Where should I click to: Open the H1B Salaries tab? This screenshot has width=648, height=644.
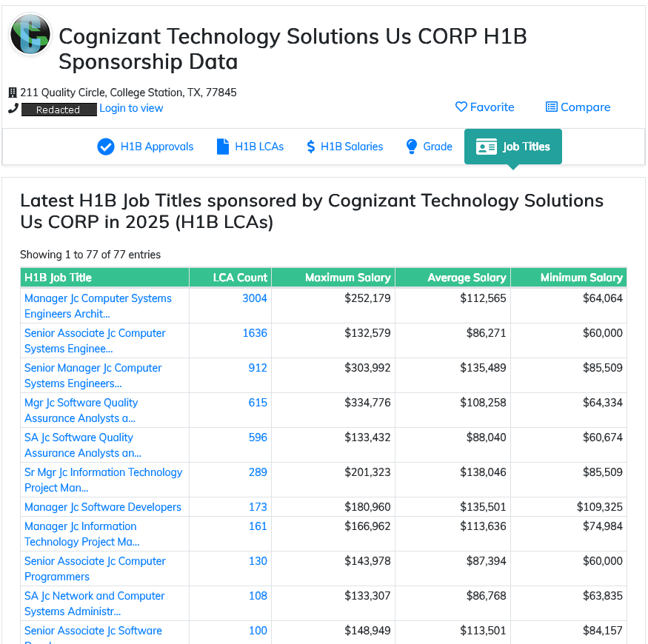tap(351, 147)
